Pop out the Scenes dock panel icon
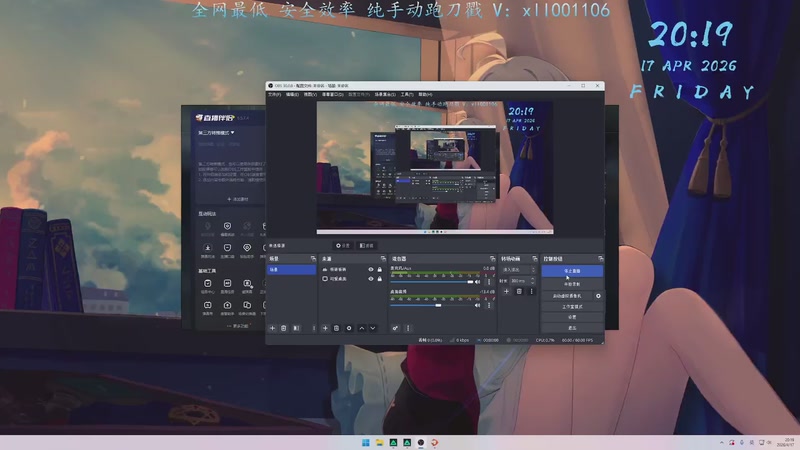This screenshot has height=450, width=800. pyautogui.click(x=313, y=259)
